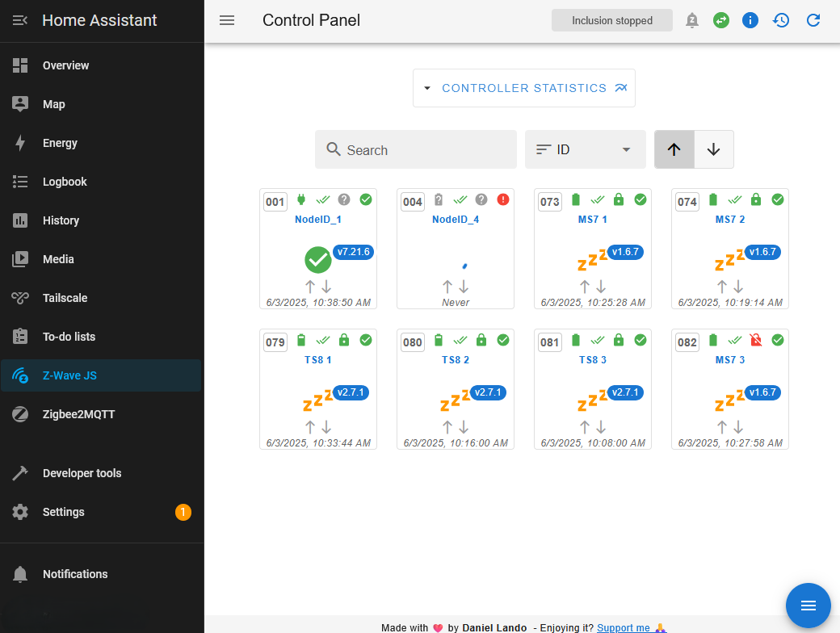This screenshot has width=840, height=633.
Task: Select Z-Wave JS in sidebar
Action: click(101, 375)
